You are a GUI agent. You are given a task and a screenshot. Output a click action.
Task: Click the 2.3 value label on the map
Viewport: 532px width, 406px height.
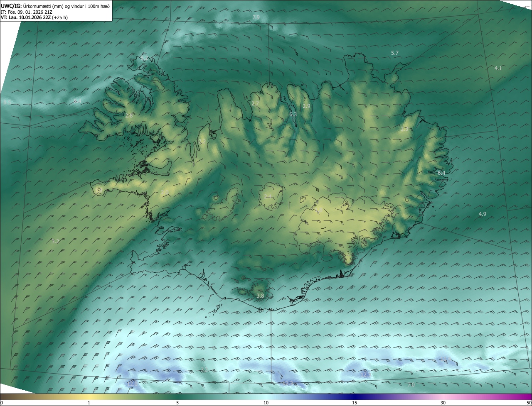point(404,129)
